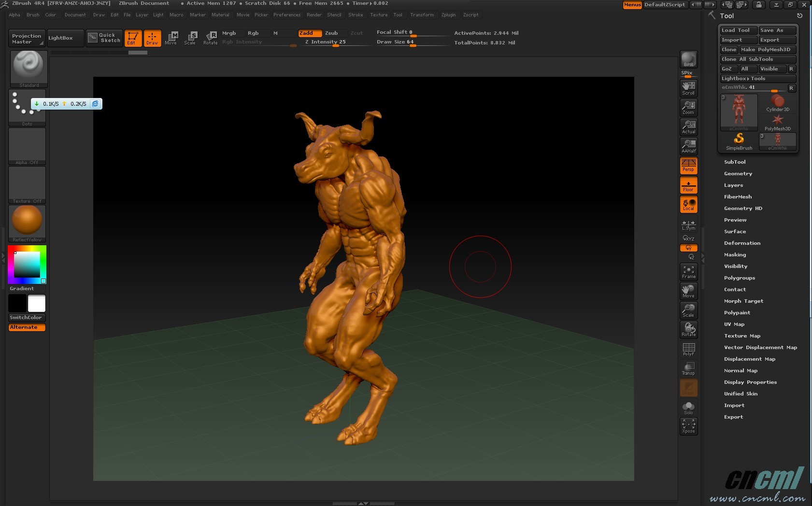Open the Zplugin menu
The height and width of the screenshot is (506, 812).
tap(448, 15)
